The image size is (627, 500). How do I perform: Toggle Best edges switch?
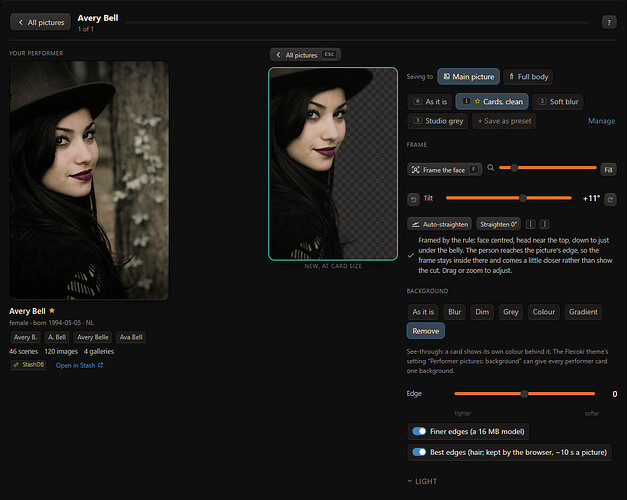419,452
